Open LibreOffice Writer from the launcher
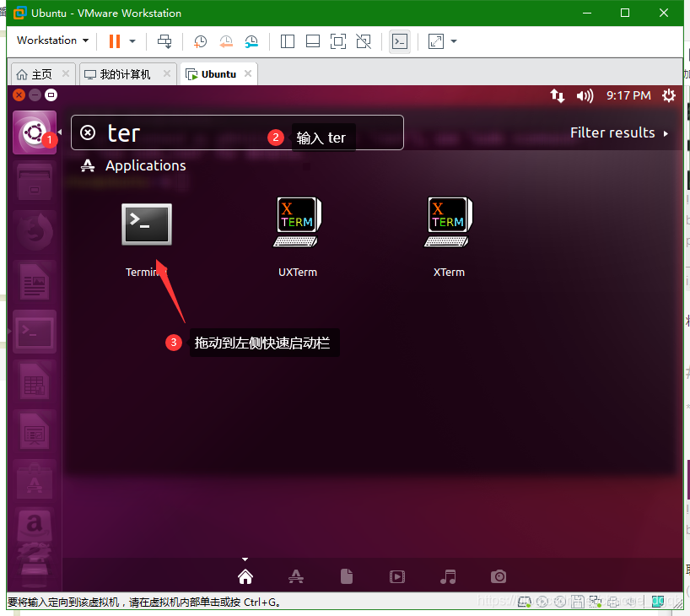Image resolution: width=690 pixels, height=616 pixels. pos(35,282)
